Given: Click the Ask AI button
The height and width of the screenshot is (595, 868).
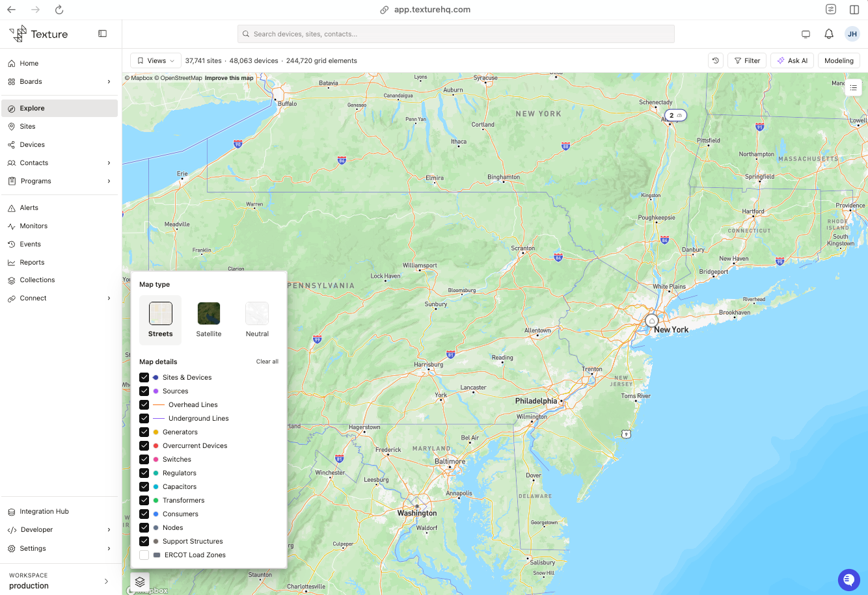Looking at the screenshot, I should click(x=792, y=60).
